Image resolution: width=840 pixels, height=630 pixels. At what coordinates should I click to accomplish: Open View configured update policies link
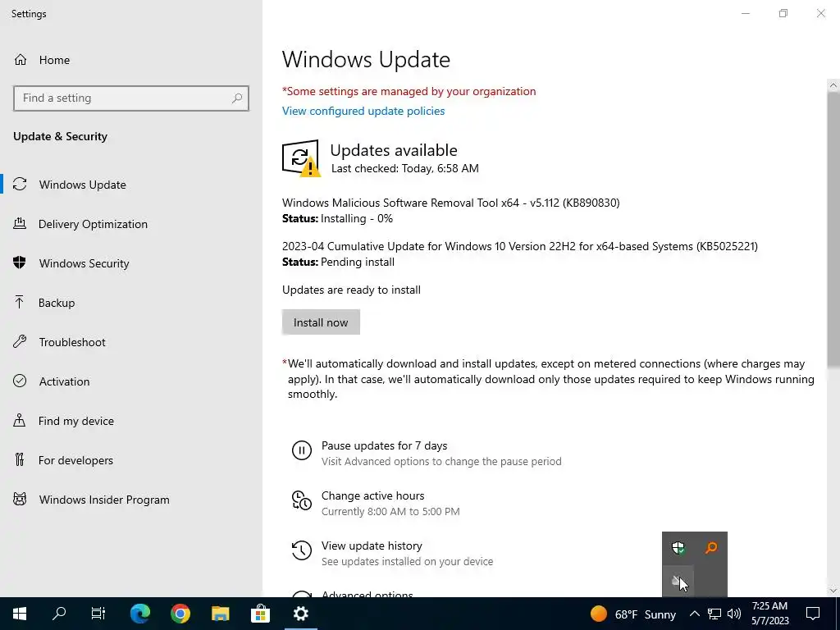363,111
